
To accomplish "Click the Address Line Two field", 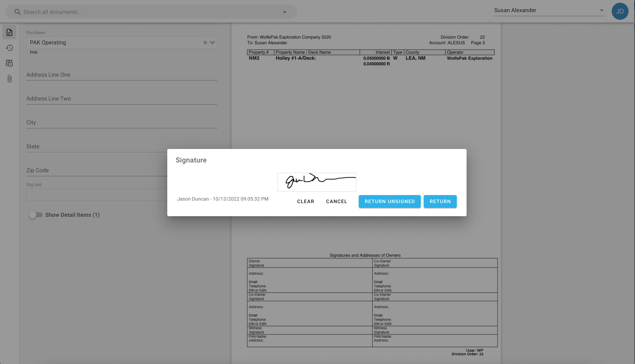I will [121, 99].
